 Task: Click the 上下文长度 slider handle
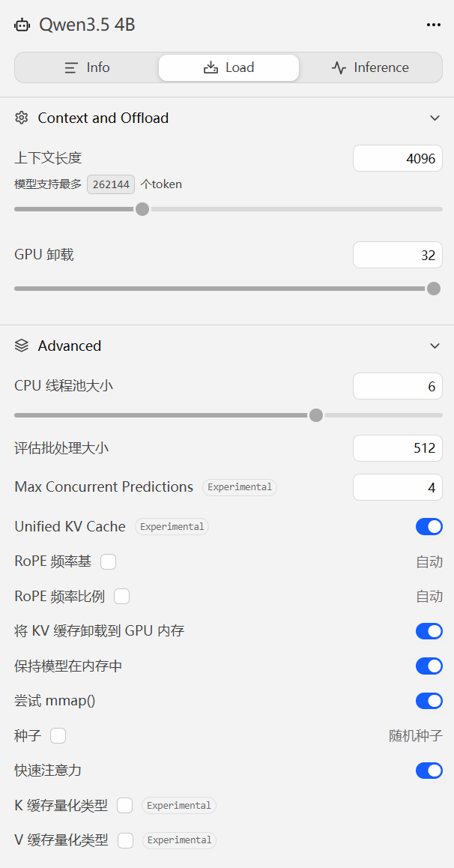tap(142, 209)
